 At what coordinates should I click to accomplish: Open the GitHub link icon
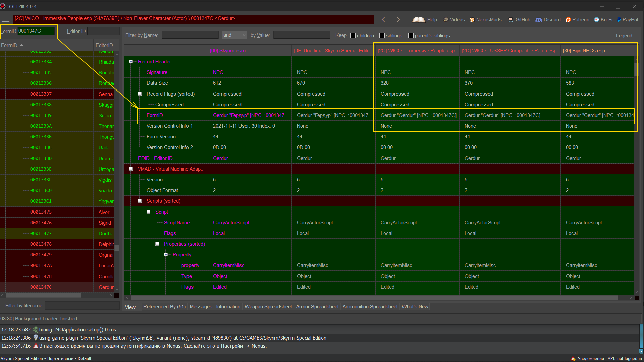pyautogui.click(x=511, y=20)
